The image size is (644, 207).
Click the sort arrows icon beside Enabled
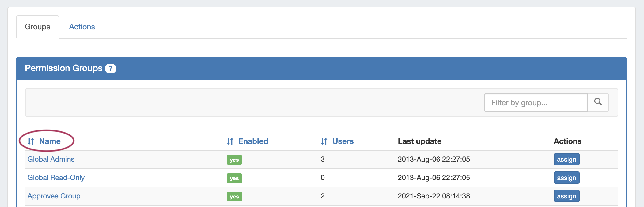230,141
